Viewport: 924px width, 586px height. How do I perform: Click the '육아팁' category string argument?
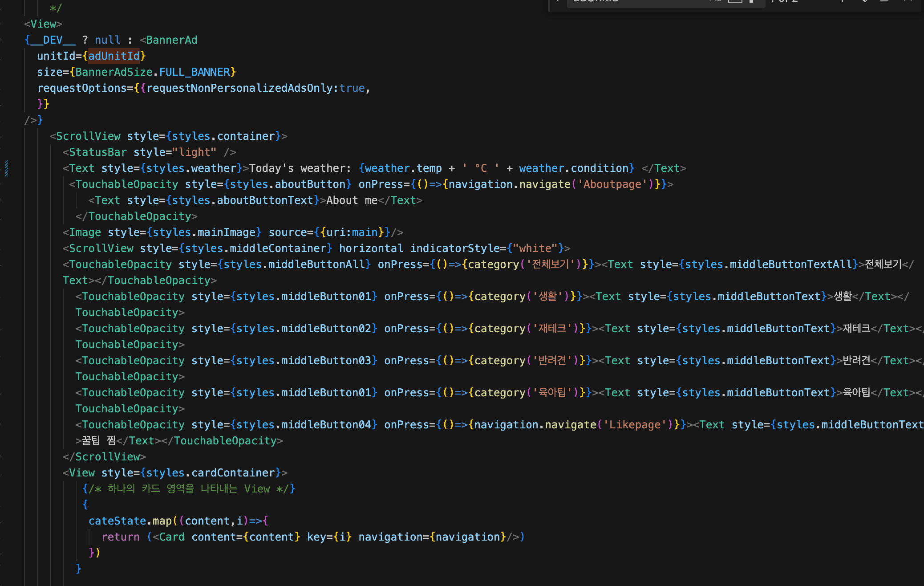[552, 393]
